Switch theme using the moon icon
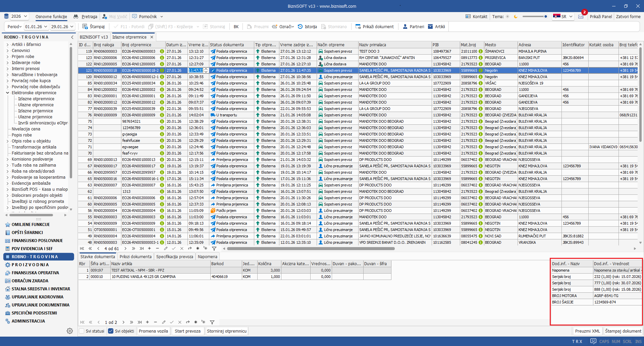The height and width of the screenshot is (346, 644). pyautogui.click(x=516, y=16)
